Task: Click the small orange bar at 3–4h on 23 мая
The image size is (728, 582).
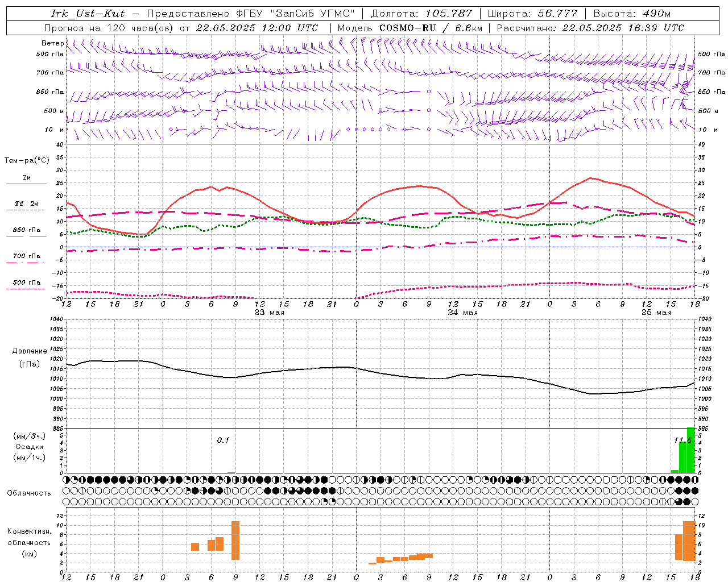Action: tap(195, 547)
